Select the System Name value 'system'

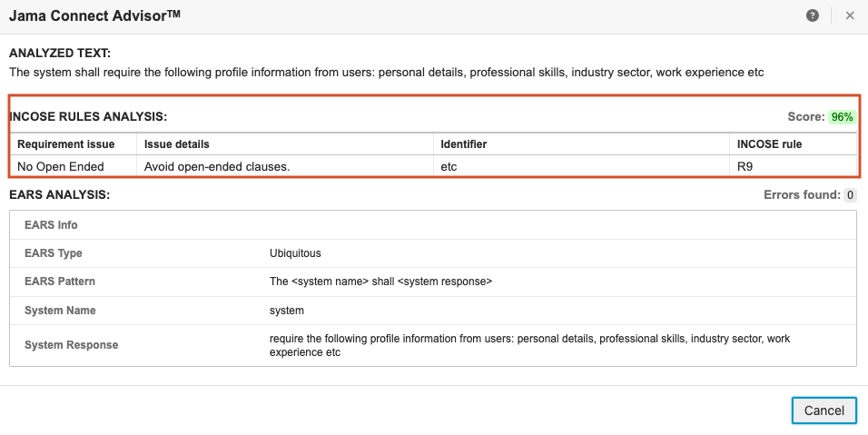click(286, 311)
